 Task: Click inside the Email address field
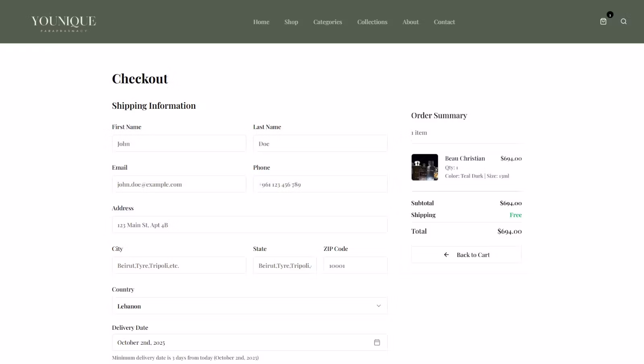pos(179,184)
